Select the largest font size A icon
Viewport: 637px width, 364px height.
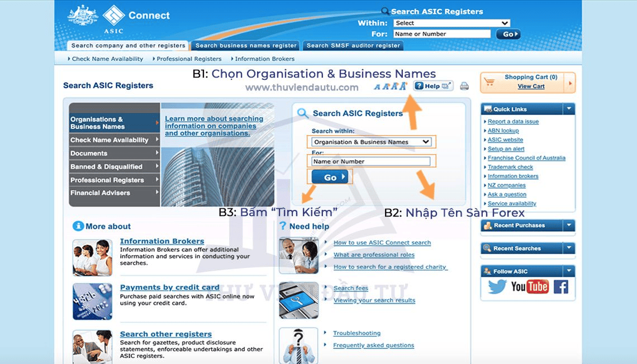coord(402,85)
